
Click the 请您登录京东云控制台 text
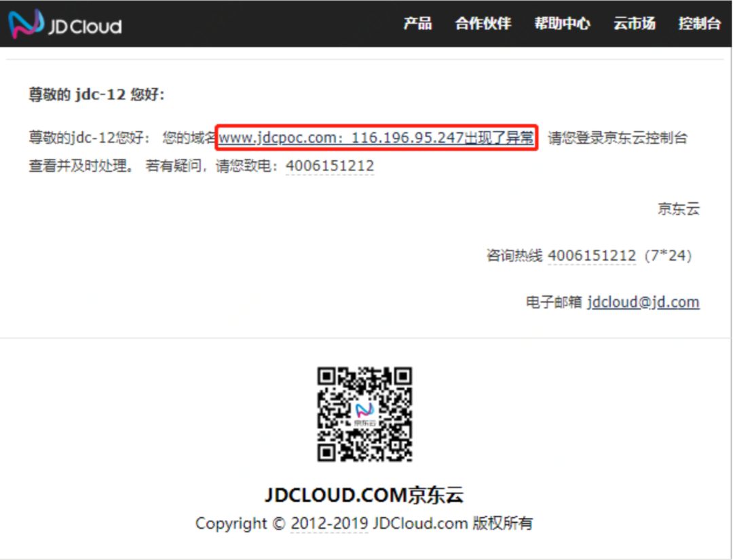click(617, 138)
